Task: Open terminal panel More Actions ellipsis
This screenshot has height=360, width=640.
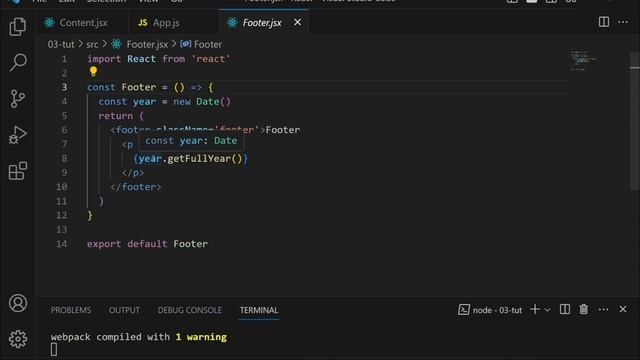Action: click(x=603, y=310)
